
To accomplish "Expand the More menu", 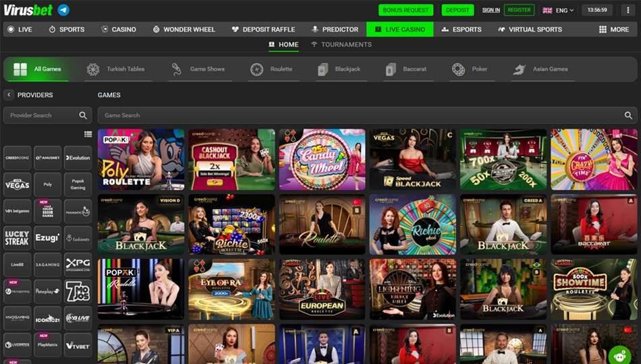I will (x=613, y=30).
